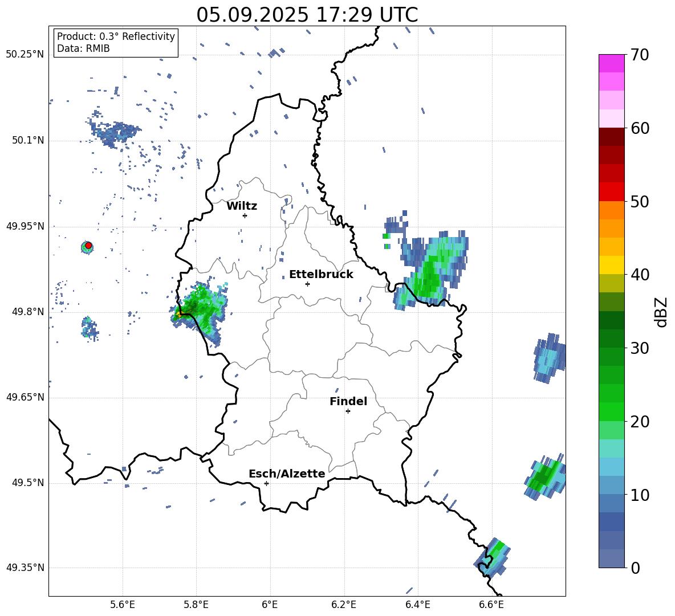Select the Findel city label
The width and height of the screenshot is (675, 616).
click(x=348, y=401)
